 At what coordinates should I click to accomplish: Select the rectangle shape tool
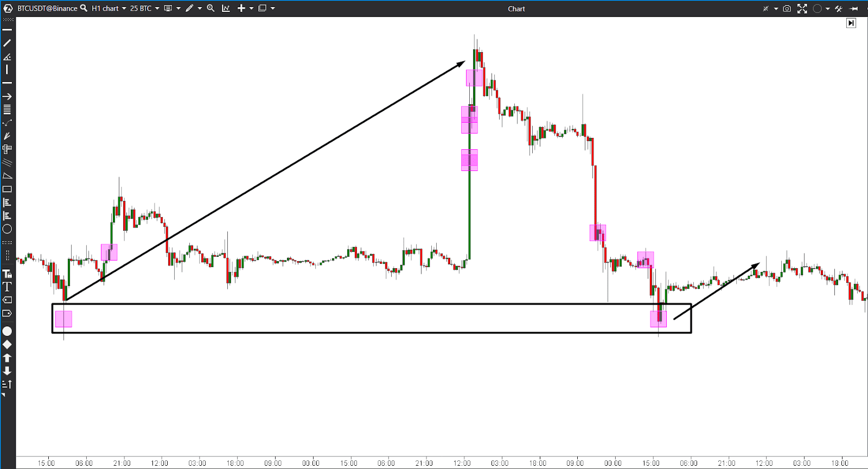point(7,189)
